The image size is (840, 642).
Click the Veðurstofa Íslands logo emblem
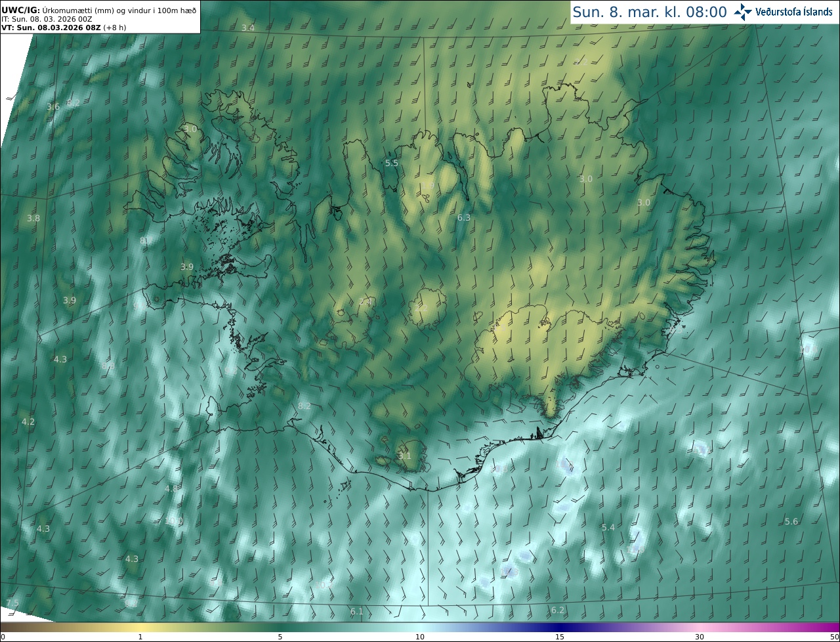[x=744, y=11]
